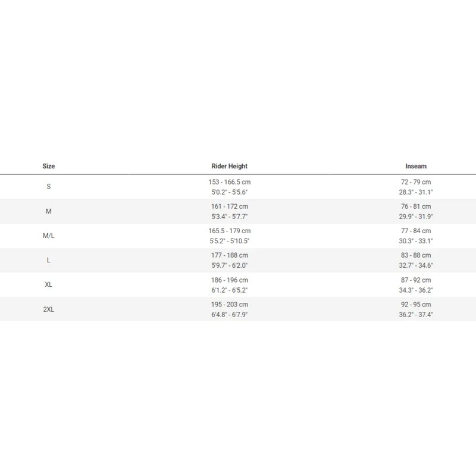This screenshot has width=476, height=476.
Task: Click inseam value 77 - 84 cm
Action: click(x=415, y=231)
